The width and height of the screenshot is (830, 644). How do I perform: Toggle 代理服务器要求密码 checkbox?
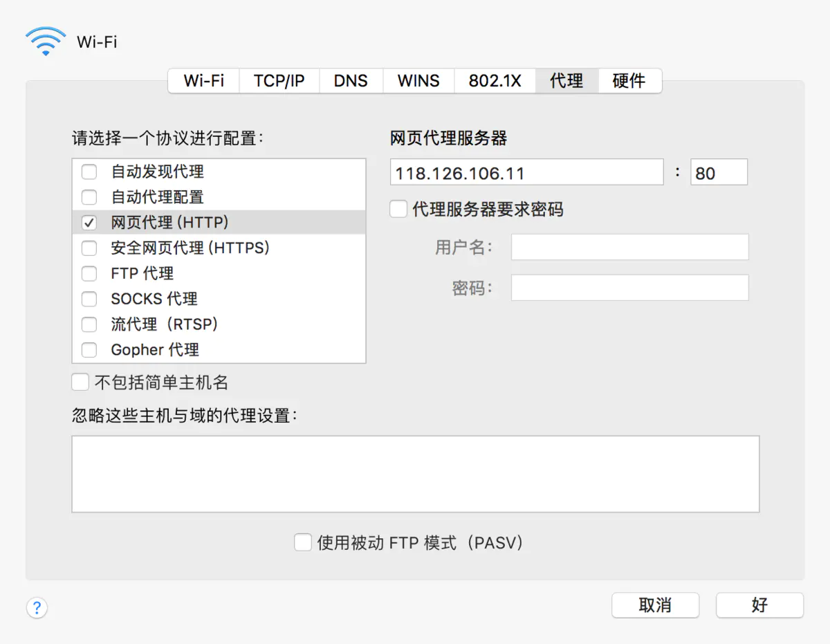(x=398, y=209)
